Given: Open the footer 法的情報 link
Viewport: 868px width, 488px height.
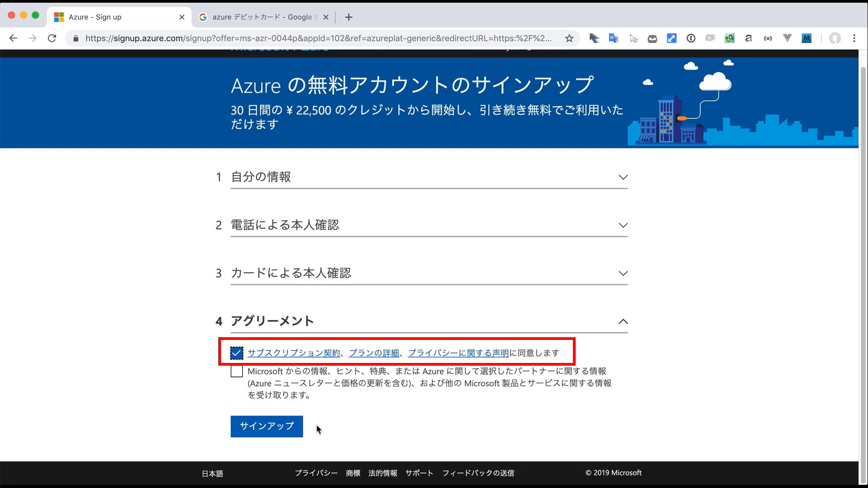Looking at the screenshot, I should pos(383,473).
